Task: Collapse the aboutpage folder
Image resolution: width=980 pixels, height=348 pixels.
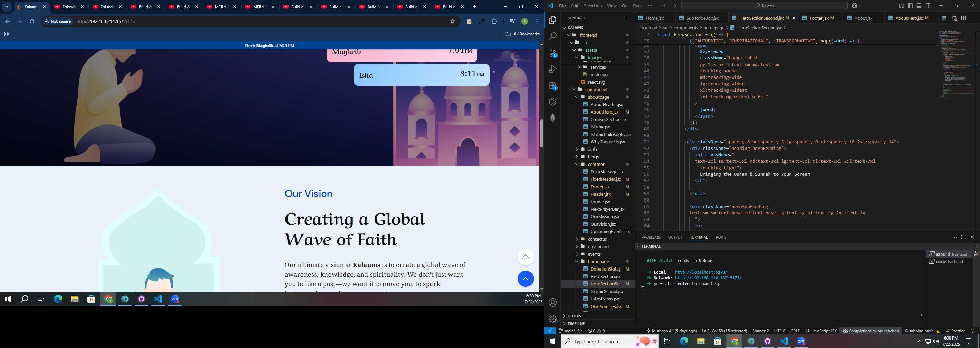Action: 577,97
